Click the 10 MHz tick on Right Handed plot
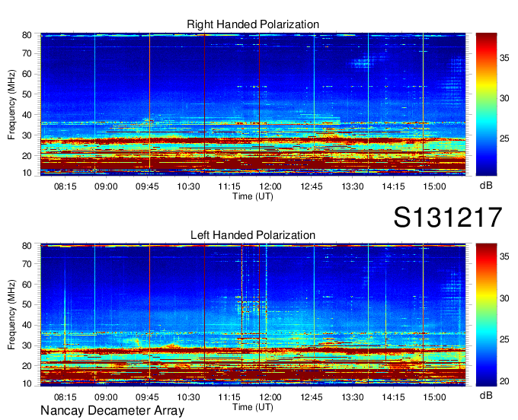The height and width of the screenshot is (420, 518). [x=27, y=173]
